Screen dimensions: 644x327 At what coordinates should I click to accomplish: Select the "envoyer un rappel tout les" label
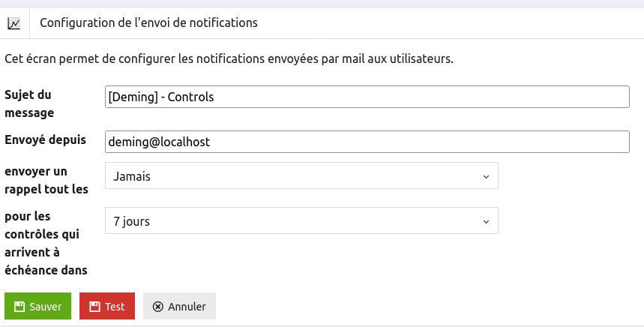[46, 180]
